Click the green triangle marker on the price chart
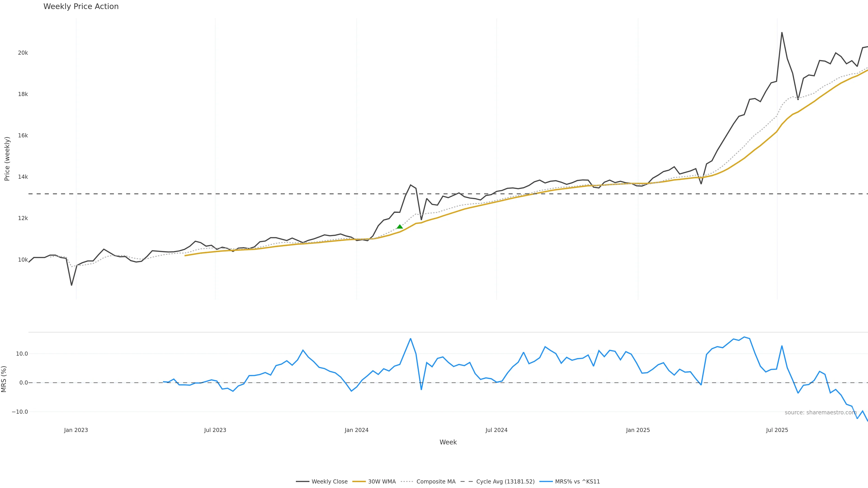 [400, 227]
